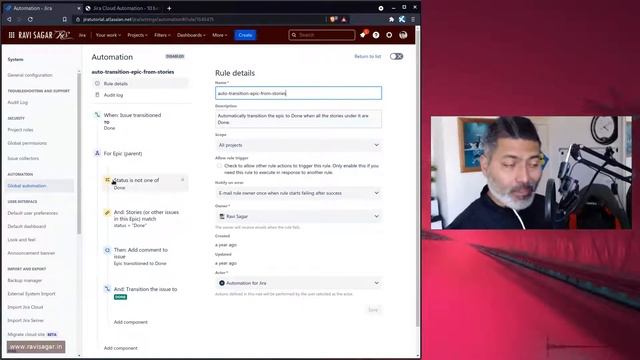This screenshot has width=640, height=360.
Task: Click the Ravi Sagar site logo
Action: 45,35
